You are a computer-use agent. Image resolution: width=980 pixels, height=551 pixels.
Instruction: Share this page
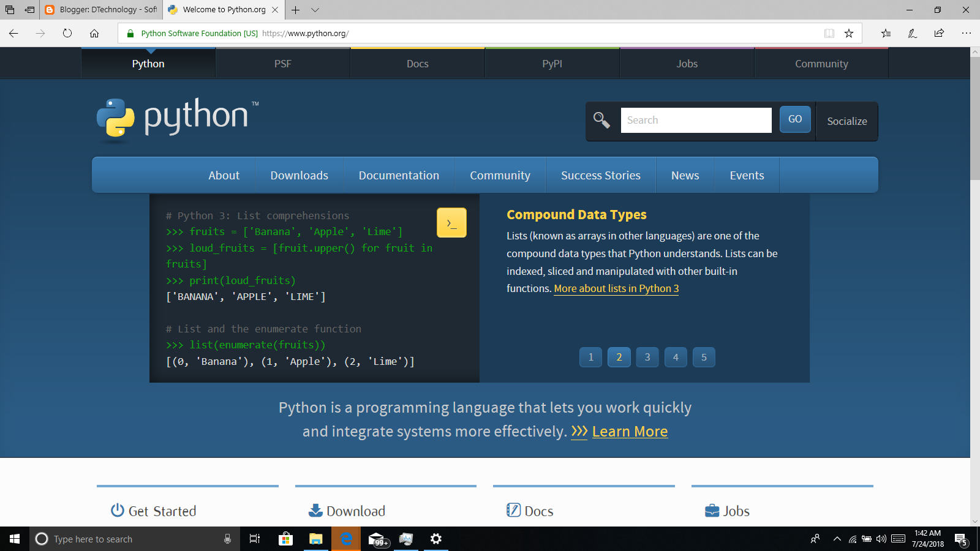coord(940,33)
